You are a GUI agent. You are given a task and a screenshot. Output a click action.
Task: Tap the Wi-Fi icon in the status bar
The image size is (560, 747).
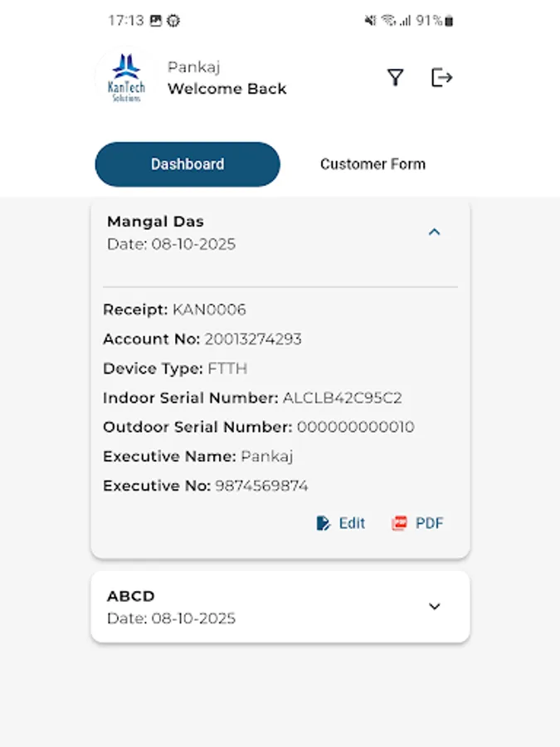pyautogui.click(x=387, y=19)
